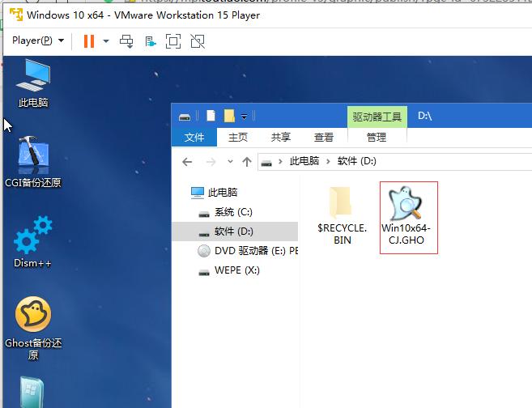Image resolution: width=532 pixels, height=408 pixels.
Task: Open the 共享 ribbon tab
Action: (281, 137)
